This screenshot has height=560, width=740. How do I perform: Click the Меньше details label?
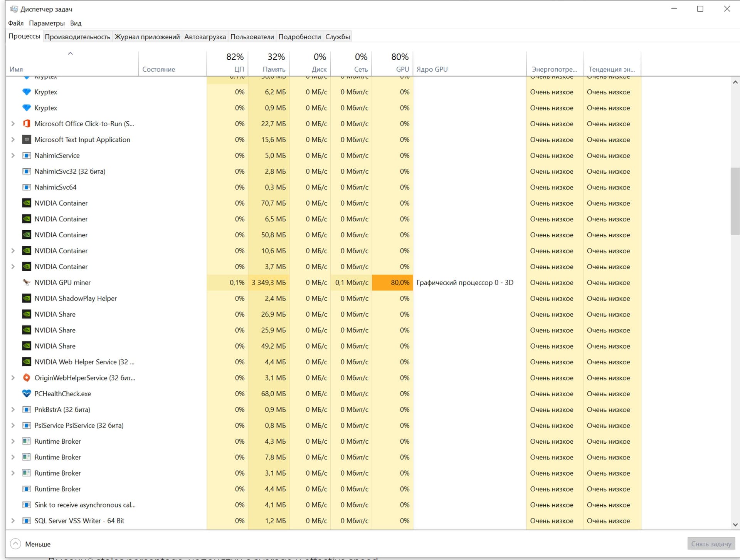point(38,544)
